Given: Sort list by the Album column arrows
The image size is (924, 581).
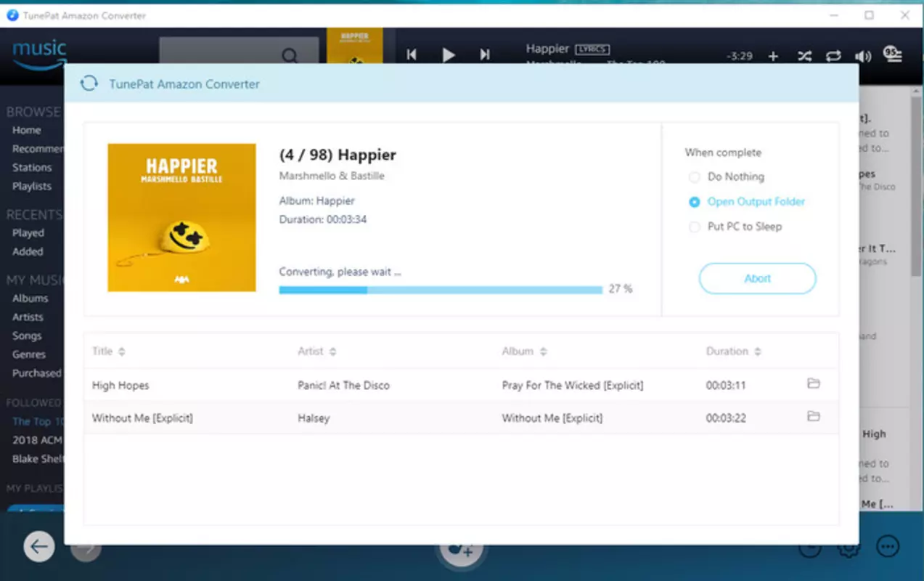Looking at the screenshot, I should coord(543,352).
